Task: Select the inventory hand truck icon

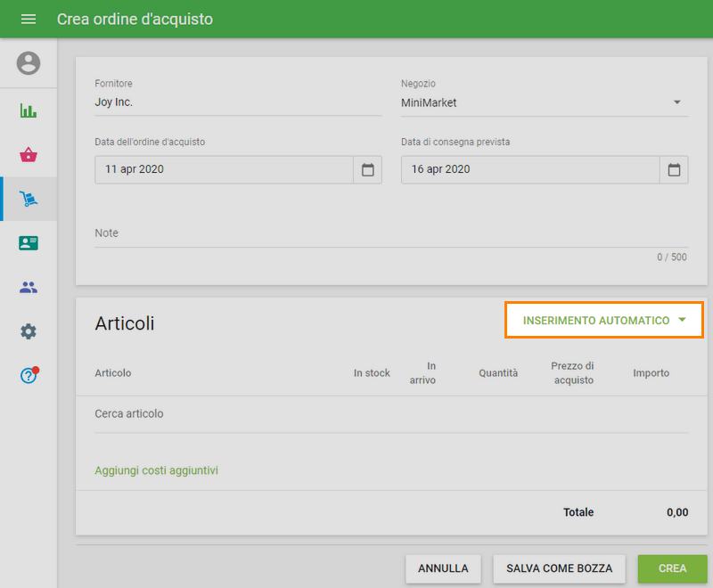Action: [x=29, y=199]
